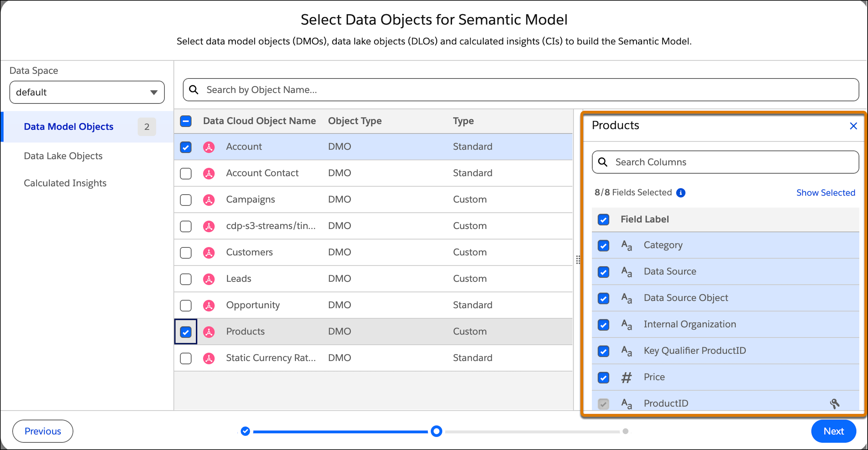Viewport: 868px width, 450px height.
Task: Click the Show Selected link
Action: 826,193
